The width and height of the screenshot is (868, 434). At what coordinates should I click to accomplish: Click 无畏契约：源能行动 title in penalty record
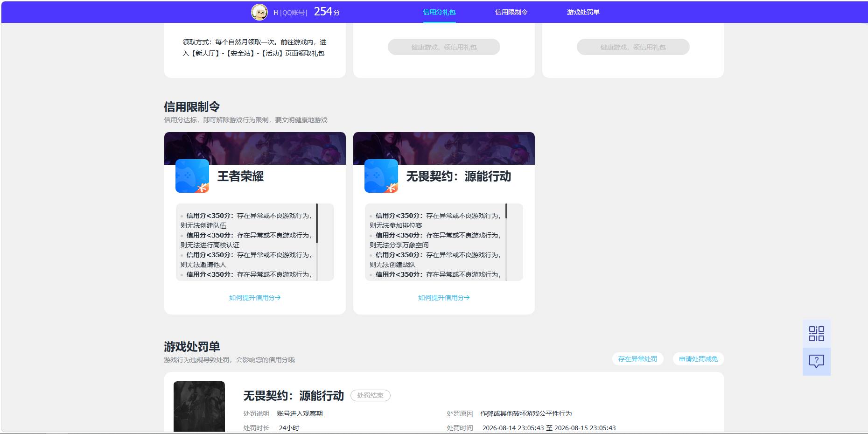tap(294, 396)
